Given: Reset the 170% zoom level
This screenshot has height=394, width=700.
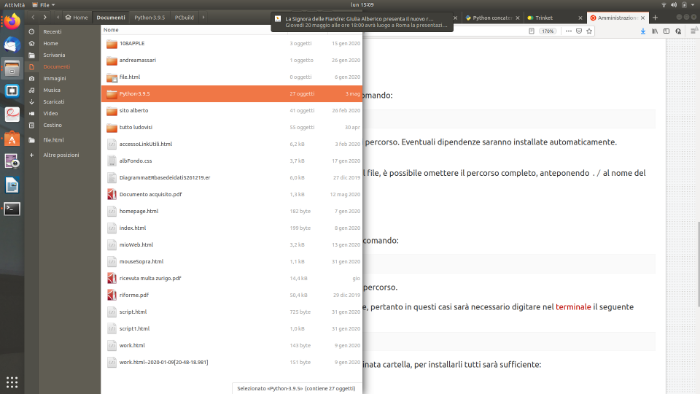Looking at the screenshot, I should click(547, 31).
